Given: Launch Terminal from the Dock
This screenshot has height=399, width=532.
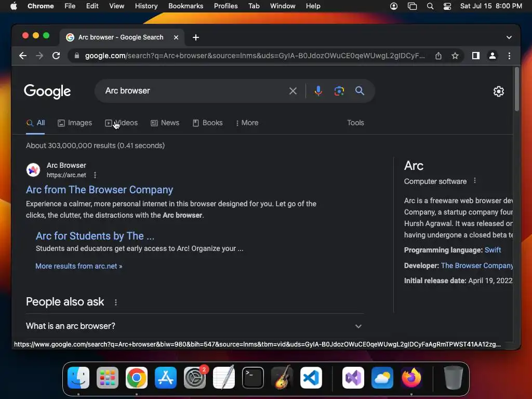Looking at the screenshot, I should (253, 378).
